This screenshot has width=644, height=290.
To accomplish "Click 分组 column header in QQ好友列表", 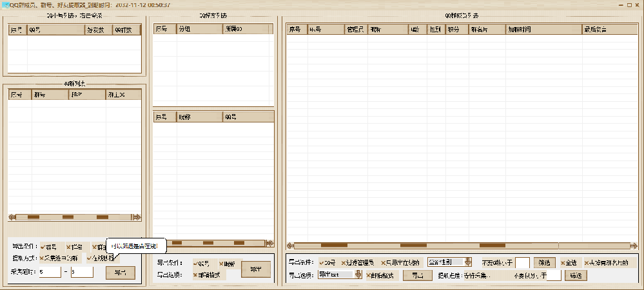I will [x=200, y=29].
